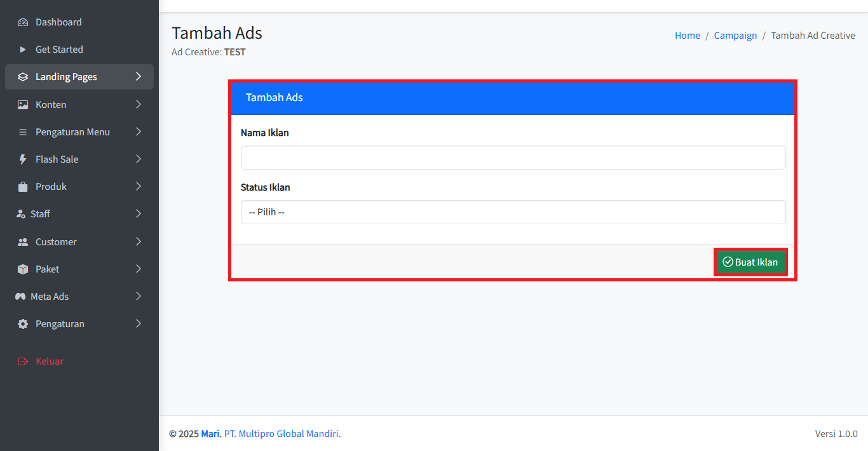Focus the Nama Iklan text field

[x=513, y=158]
